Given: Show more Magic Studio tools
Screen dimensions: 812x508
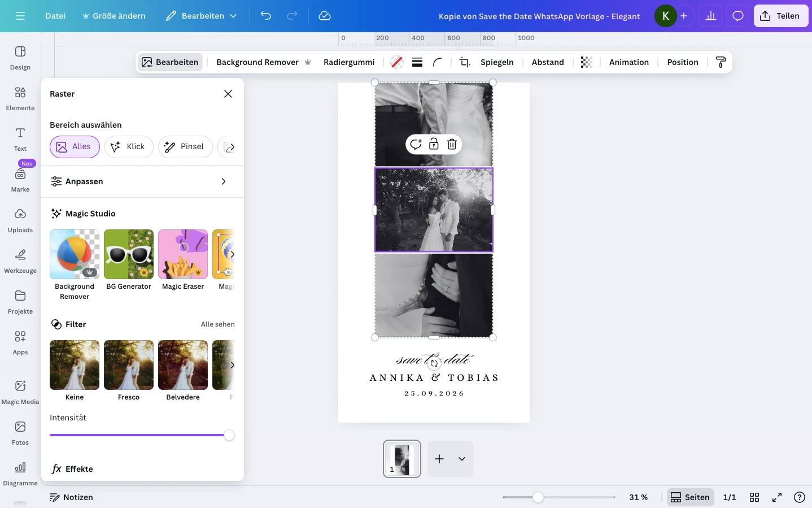Looking at the screenshot, I should [x=232, y=254].
